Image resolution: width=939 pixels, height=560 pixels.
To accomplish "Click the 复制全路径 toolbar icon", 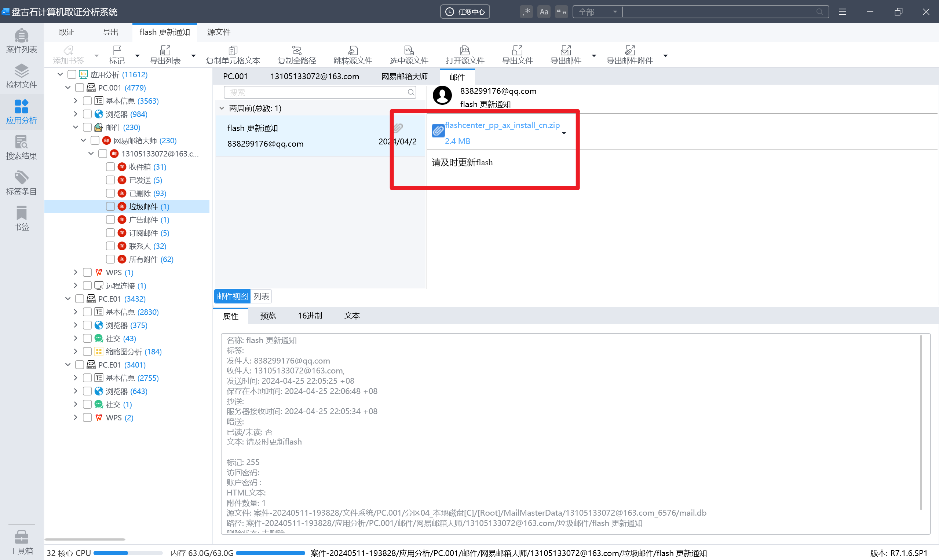I will tap(297, 55).
